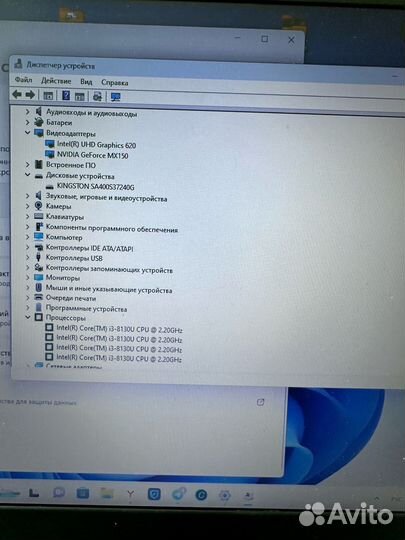Minimize the background window behind Device Manager
The image size is (405, 540).
(x=238, y=38)
